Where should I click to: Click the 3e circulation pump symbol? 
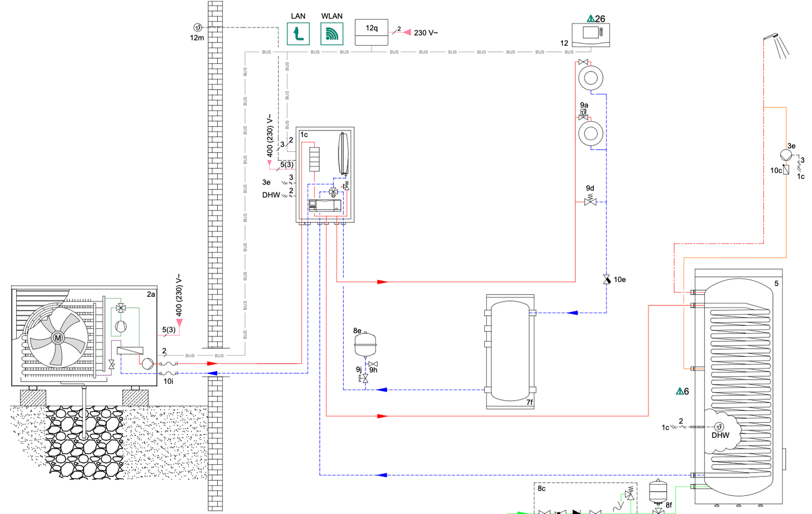tap(786, 155)
